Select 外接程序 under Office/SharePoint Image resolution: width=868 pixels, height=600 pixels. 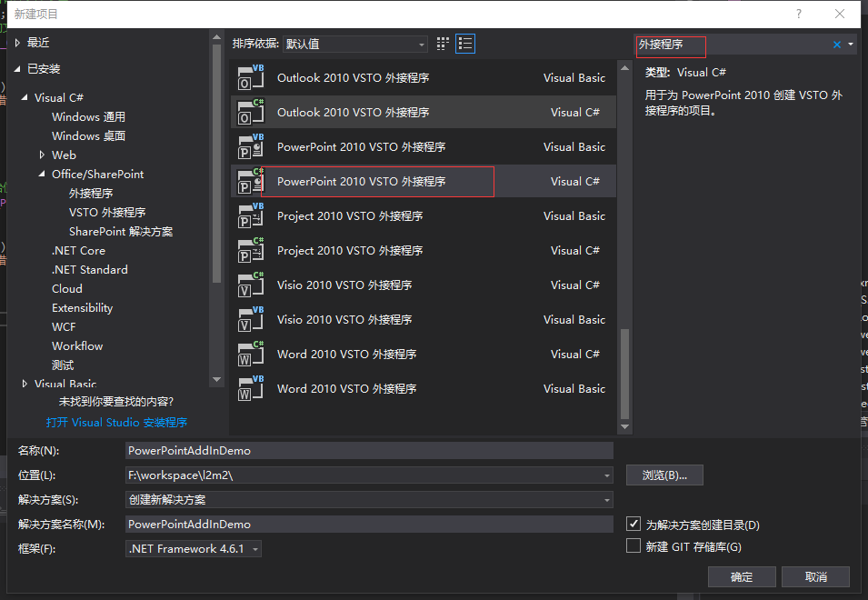coord(91,193)
